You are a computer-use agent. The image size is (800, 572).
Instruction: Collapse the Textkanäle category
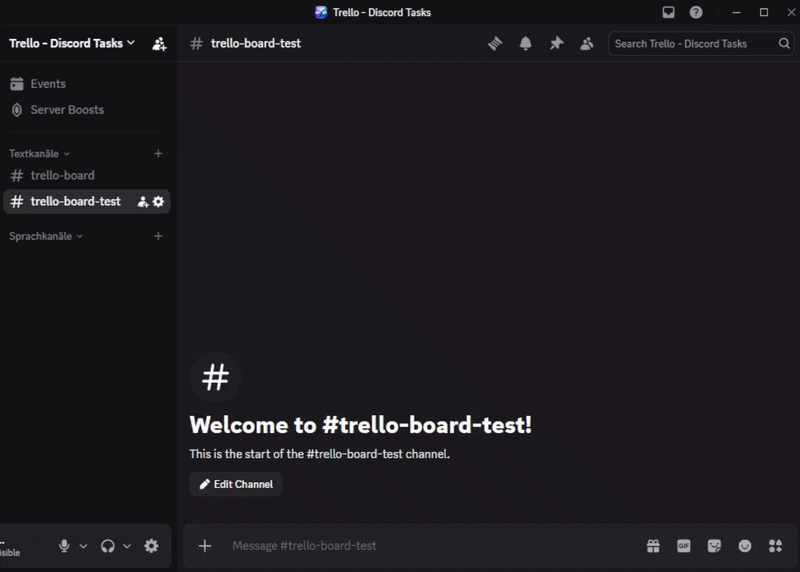[x=39, y=154]
